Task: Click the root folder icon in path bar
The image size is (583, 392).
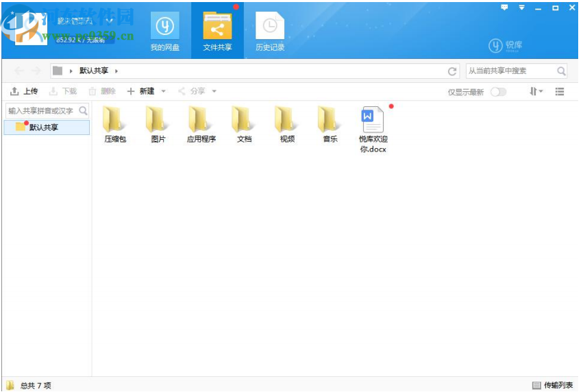Action: tap(58, 71)
